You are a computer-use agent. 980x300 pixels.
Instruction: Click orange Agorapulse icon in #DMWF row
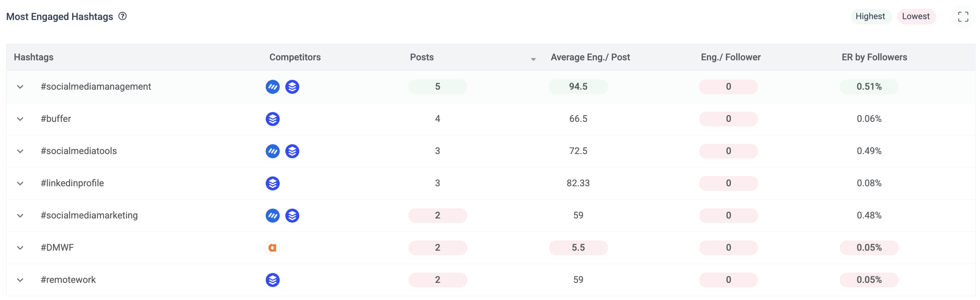tap(273, 248)
